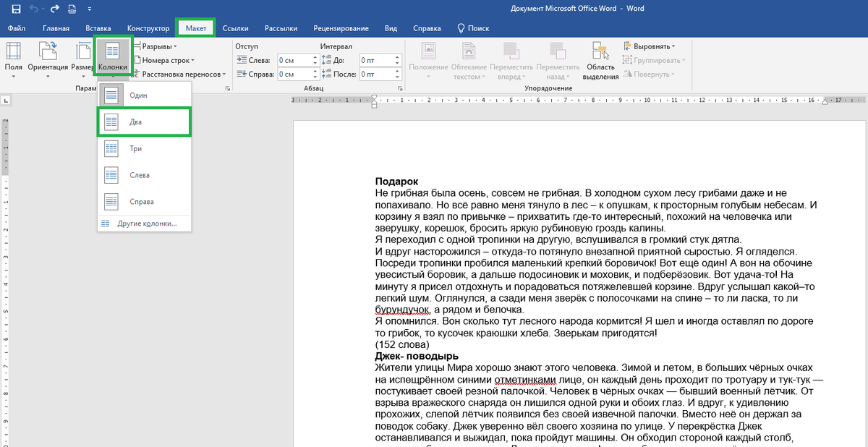Click the text "(152 слова)"
The width and height of the screenshot is (868, 447).
[x=401, y=345]
